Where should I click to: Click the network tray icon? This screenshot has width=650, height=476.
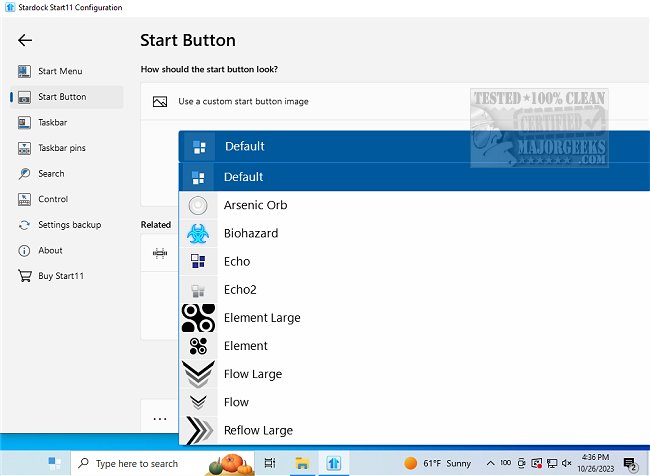552,463
